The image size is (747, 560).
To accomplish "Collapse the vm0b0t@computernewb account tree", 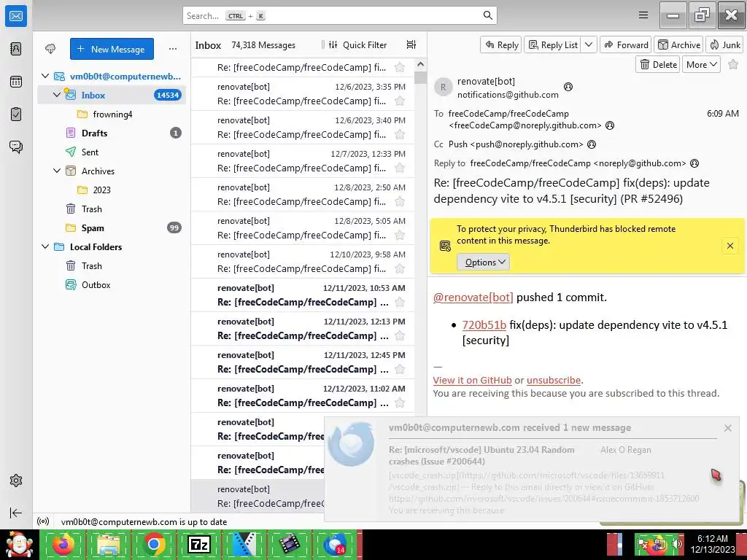I will [x=45, y=76].
